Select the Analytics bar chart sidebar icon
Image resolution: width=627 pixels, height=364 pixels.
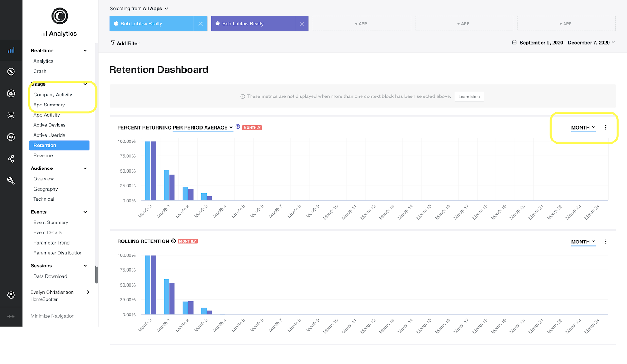[x=11, y=50]
